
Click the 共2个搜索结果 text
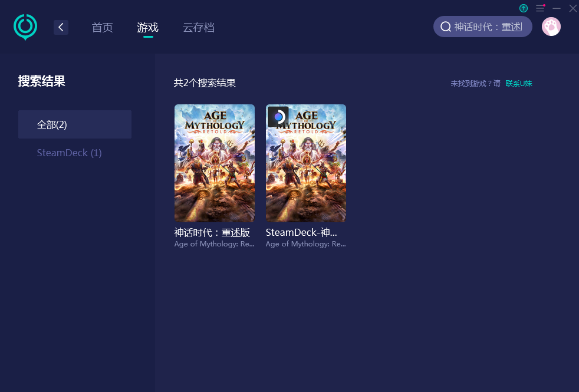205,83
